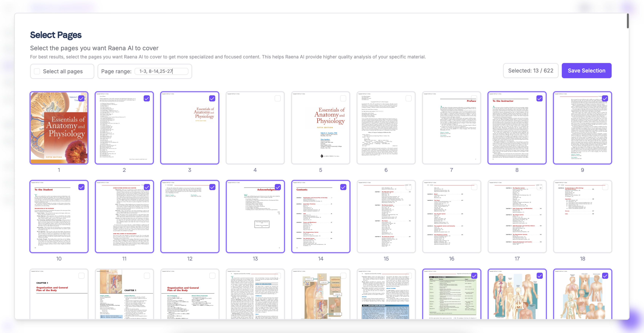Check the checkbox on copyright page 6

coord(409,99)
